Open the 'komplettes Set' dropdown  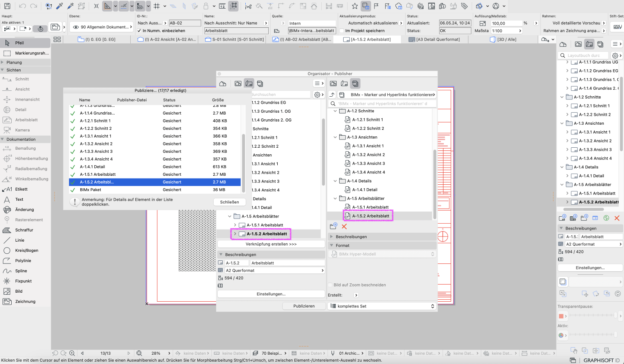click(382, 306)
